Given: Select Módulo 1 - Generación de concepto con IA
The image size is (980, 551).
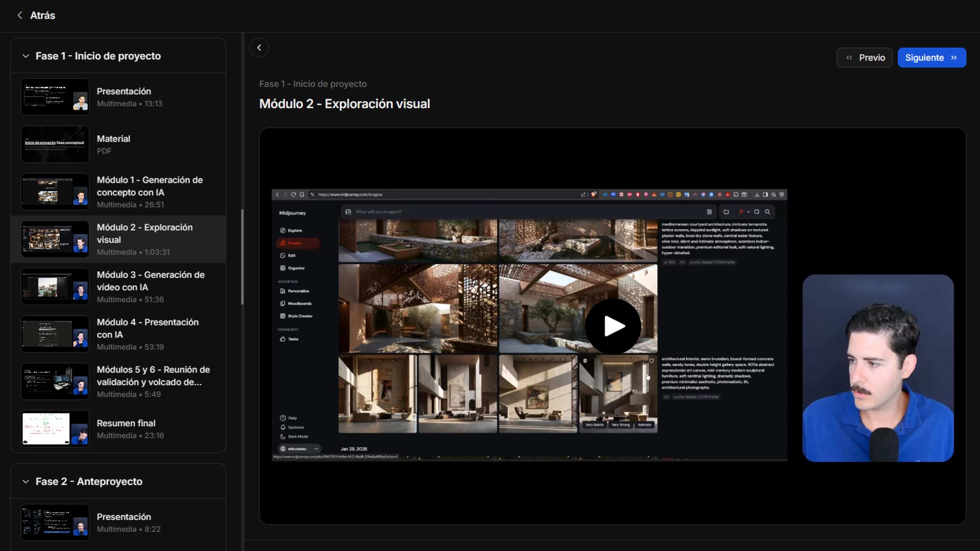Looking at the screenshot, I should coord(118,192).
